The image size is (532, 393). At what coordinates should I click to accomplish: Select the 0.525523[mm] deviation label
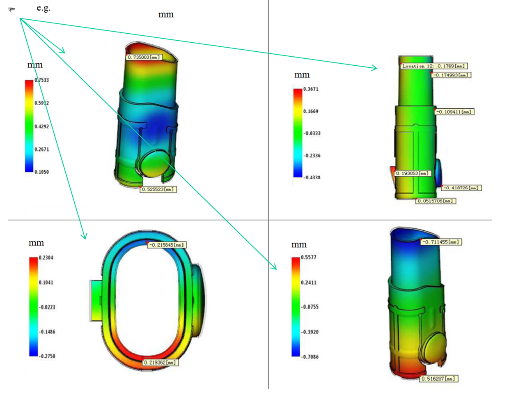[x=158, y=189]
